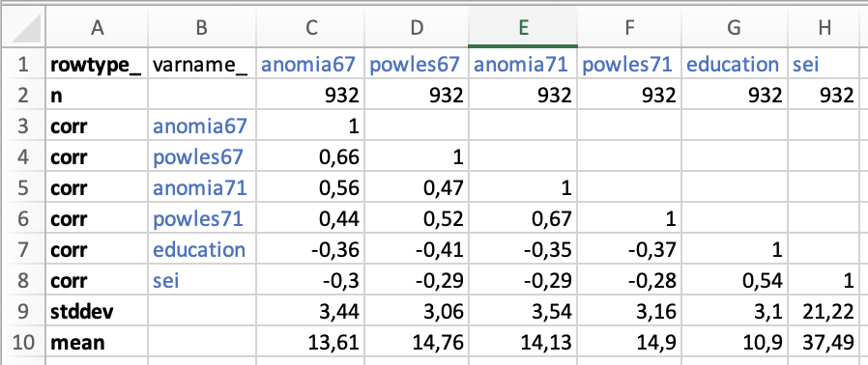The image size is (868, 365).
Task: Click 'anomia67' in column B
Action: point(201,126)
